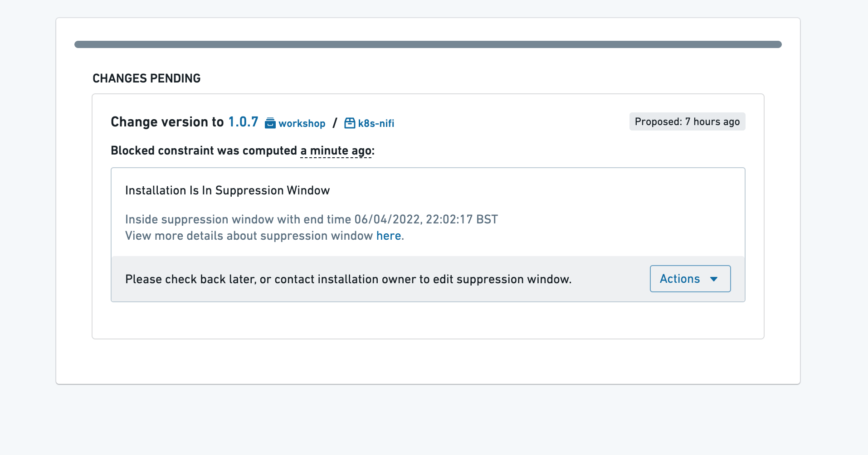Viewport: 868px width, 455px height.
Task: Open the workshop link
Action: pos(302,123)
